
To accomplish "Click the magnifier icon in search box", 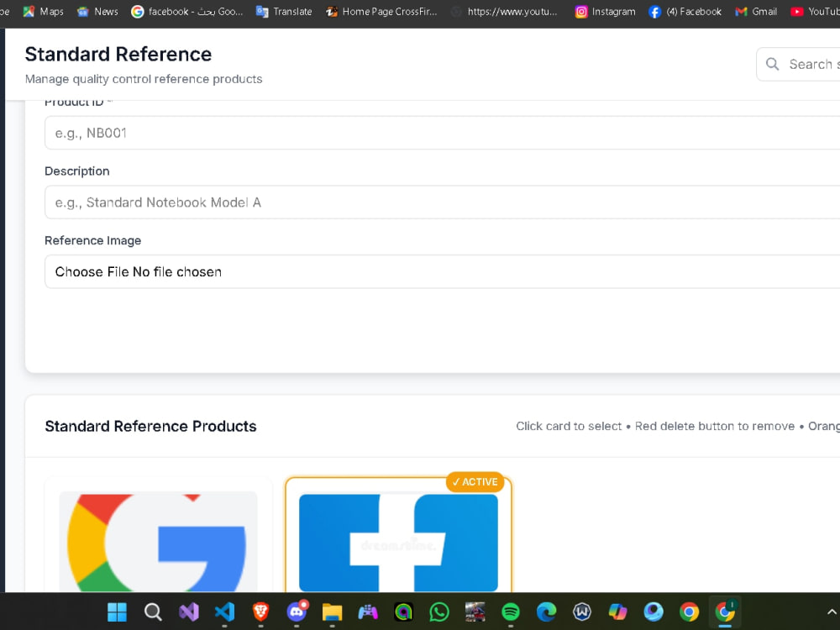I will pyautogui.click(x=772, y=65).
